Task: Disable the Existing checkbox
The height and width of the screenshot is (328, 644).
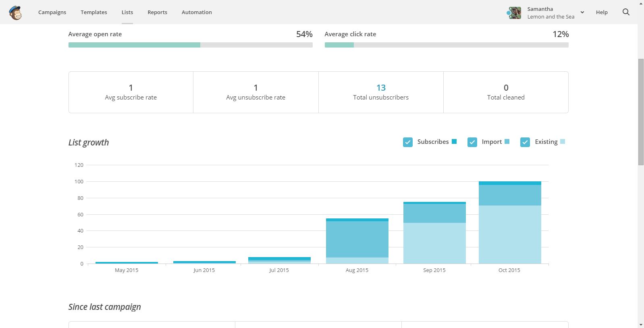Action: pos(525,142)
